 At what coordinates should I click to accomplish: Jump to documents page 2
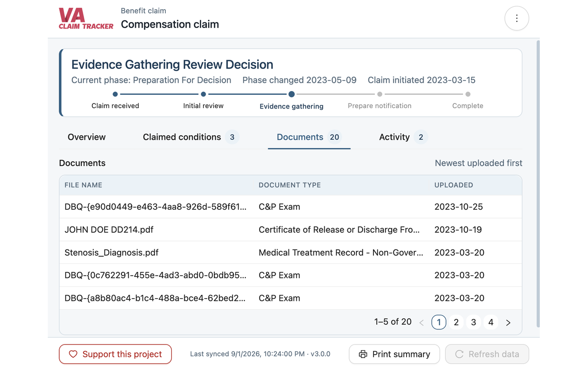click(x=456, y=322)
